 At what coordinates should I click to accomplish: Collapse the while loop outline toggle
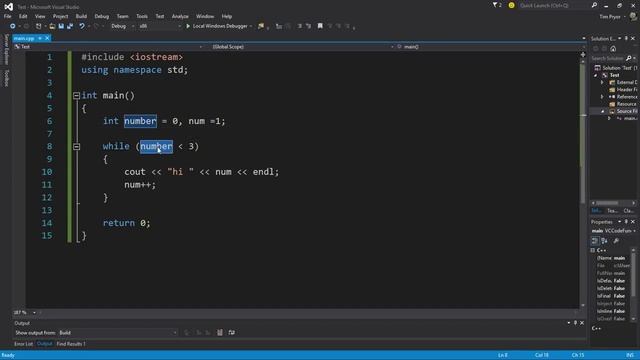(76, 147)
